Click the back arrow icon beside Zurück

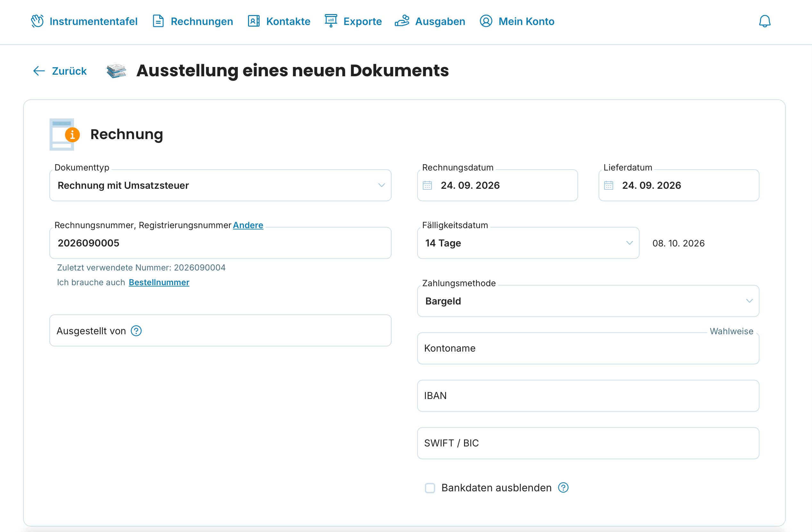pyautogui.click(x=39, y=71)
